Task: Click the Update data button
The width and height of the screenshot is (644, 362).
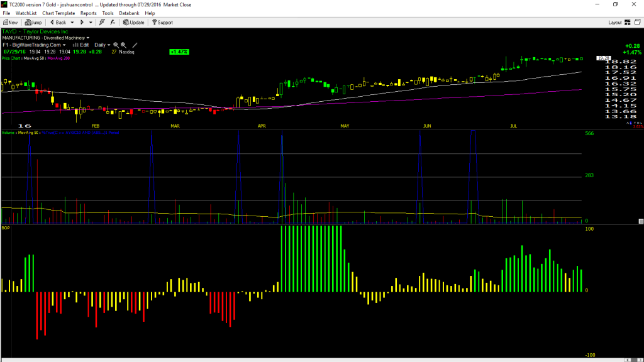Action: 134,23
